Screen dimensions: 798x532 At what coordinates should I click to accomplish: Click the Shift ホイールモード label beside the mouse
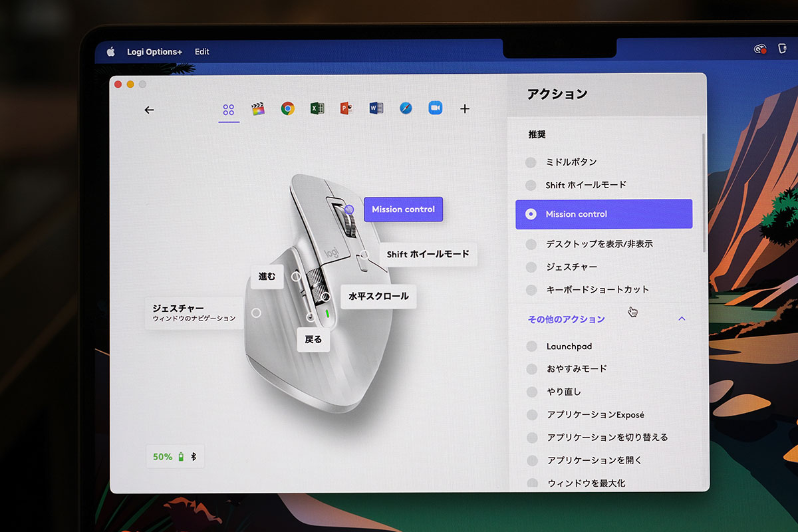pyautogui.click(x=428, y=254)
